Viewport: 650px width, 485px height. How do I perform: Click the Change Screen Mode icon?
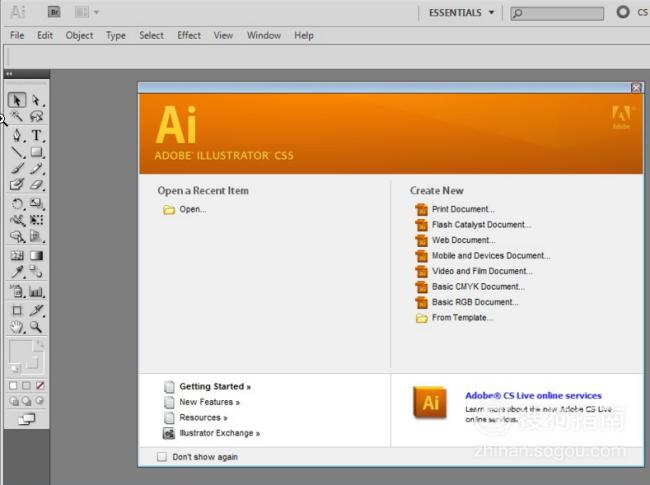(x=27, y=420)
